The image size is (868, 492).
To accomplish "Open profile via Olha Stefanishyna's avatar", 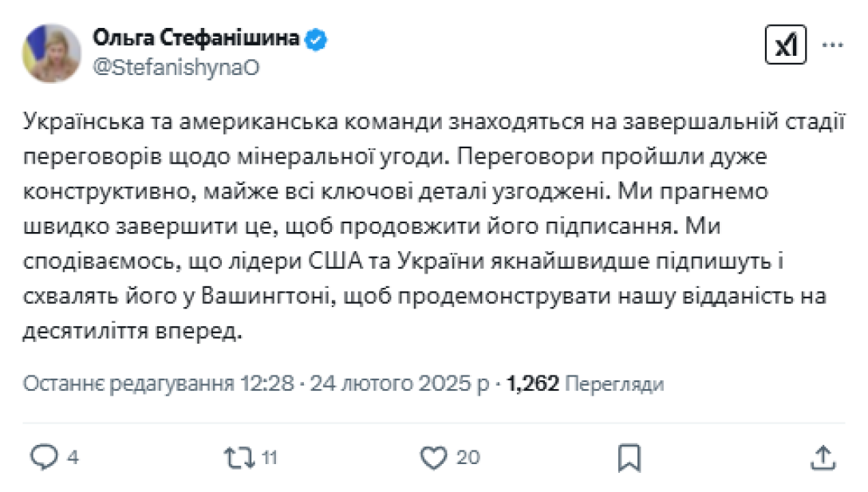I will pyautogui.click(x=53, y=52).
